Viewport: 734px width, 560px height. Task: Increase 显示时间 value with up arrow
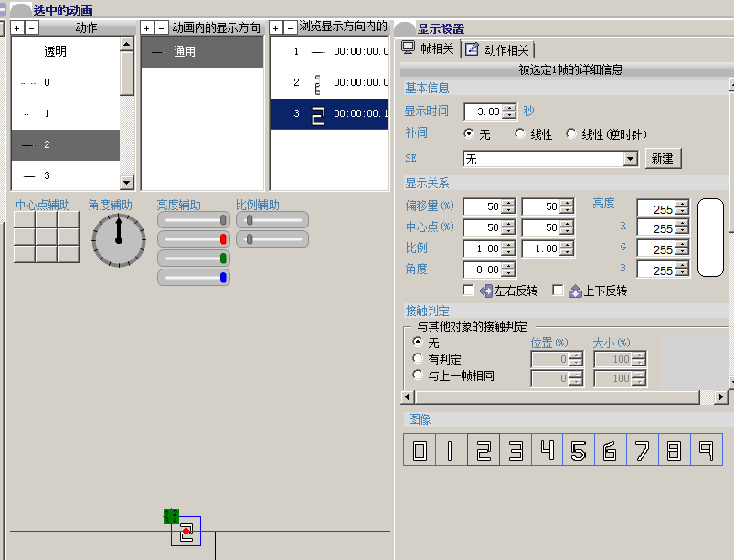pyautogui.click(x=509, y=108)
